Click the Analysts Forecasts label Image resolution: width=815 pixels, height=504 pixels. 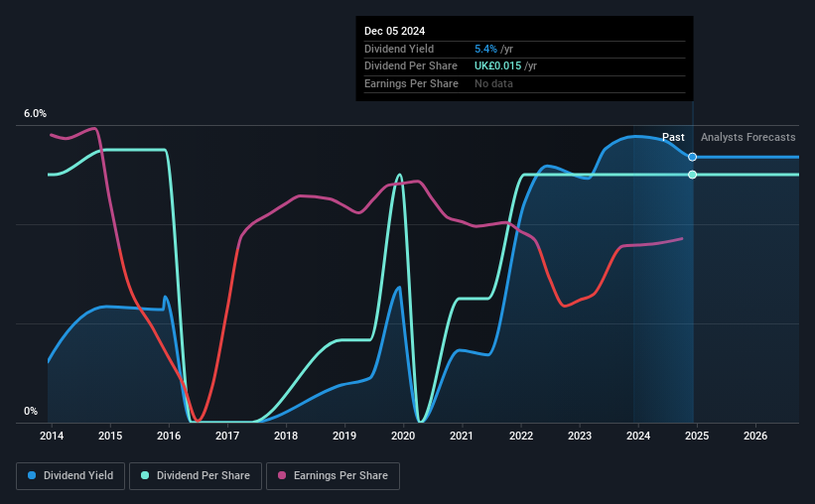pyautogui.click(x=747, y=137)
